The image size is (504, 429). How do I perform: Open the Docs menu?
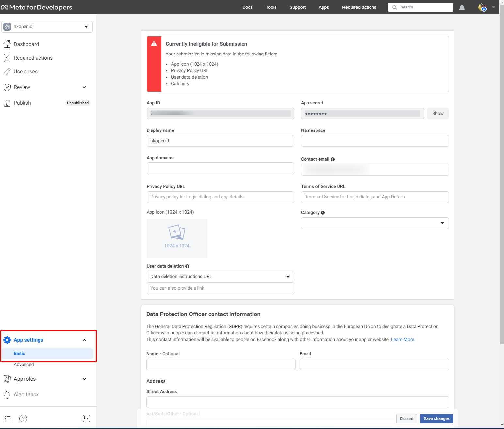(247, 7)
